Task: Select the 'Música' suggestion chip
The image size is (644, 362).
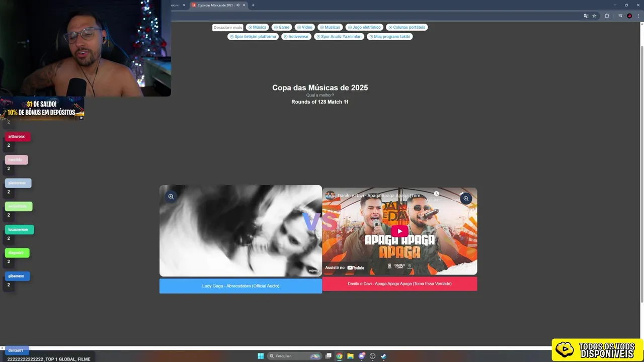Action: (257, 27)
